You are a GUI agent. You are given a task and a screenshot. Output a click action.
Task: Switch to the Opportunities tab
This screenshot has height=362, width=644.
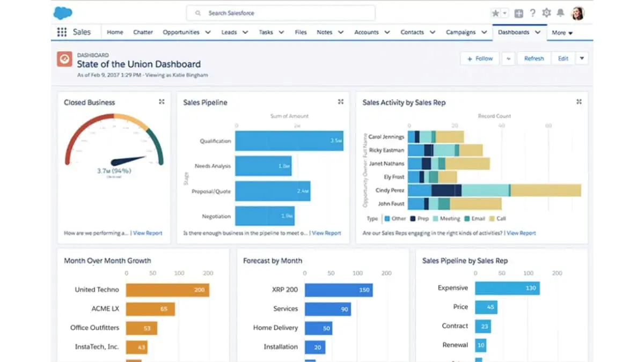pos(181,32)
